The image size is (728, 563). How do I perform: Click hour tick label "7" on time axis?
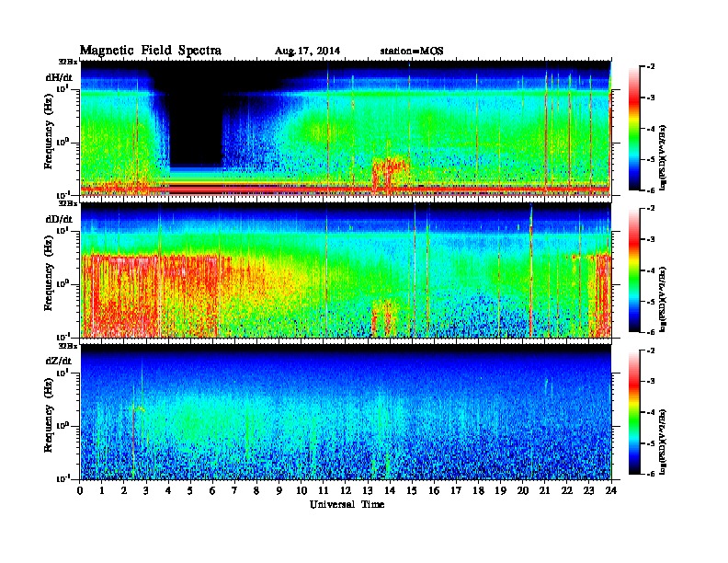[234, 490]
